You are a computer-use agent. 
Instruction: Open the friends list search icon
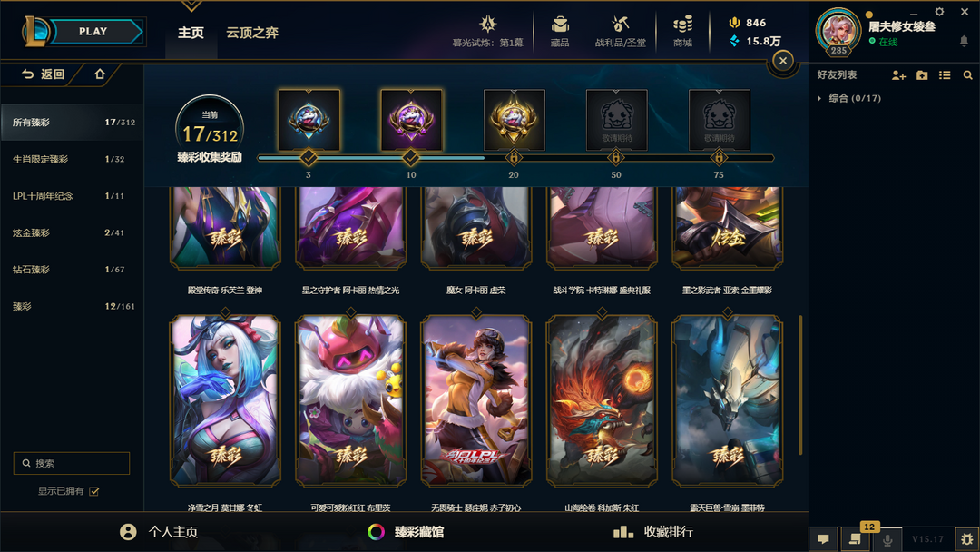tap(967, 75)
